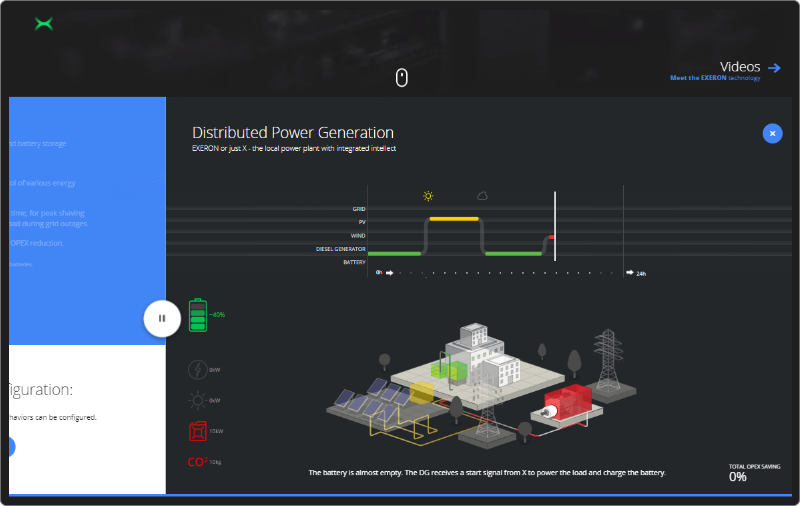800x506 pixels.
Task: Click the green X logo
Action: coord(44,23)
